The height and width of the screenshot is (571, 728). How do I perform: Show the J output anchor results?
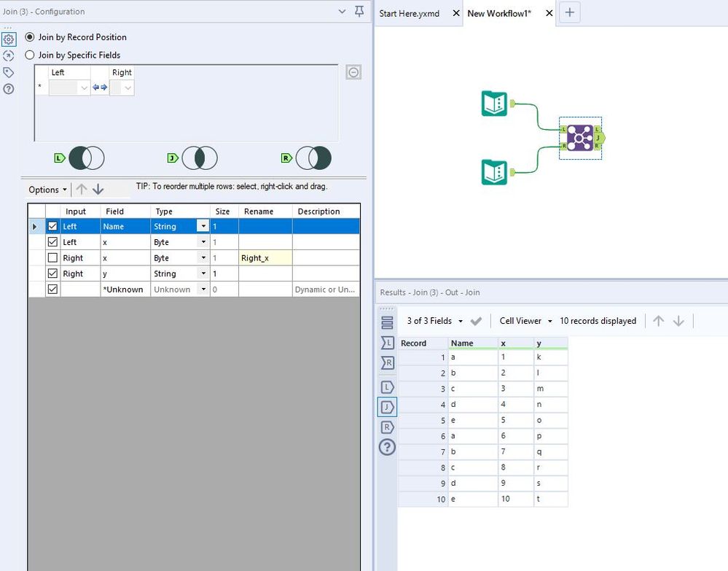click(x=387, y=407)
